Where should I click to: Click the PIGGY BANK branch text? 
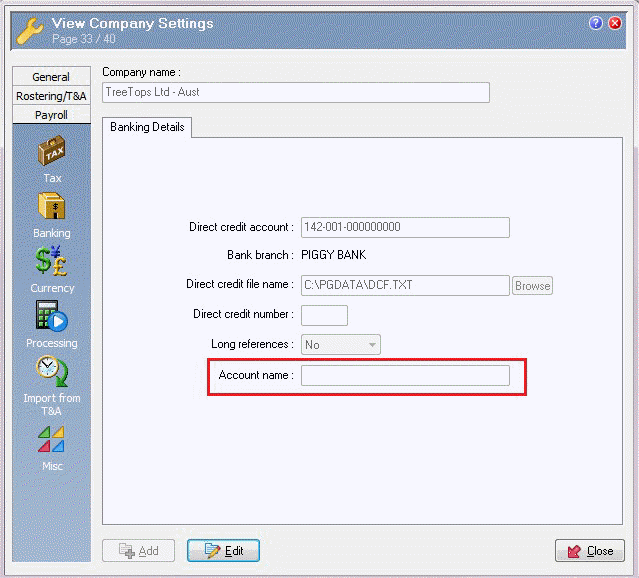coord(333,255)
